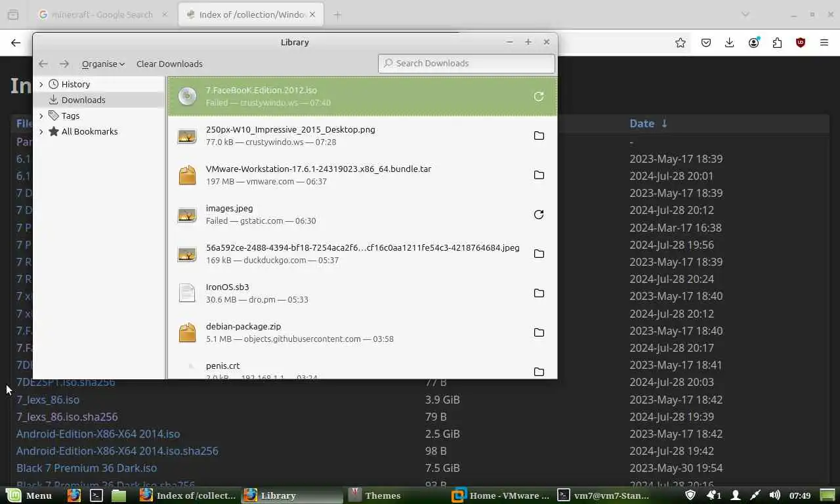Click the 2023-May-30 19:54 date cell
The height and width of the screenshot is (504, 840).
(x=676, y=468)
